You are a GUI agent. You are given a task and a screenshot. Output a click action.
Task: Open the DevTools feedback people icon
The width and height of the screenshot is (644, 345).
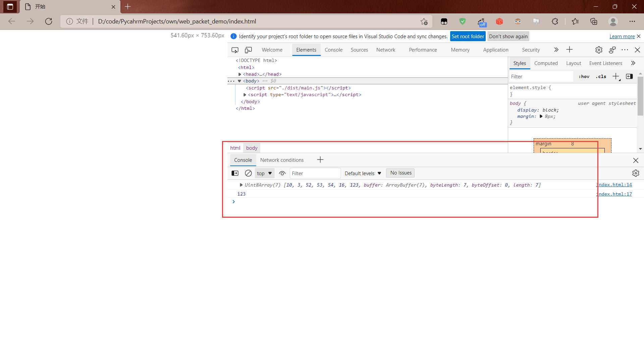pos(612,50)
